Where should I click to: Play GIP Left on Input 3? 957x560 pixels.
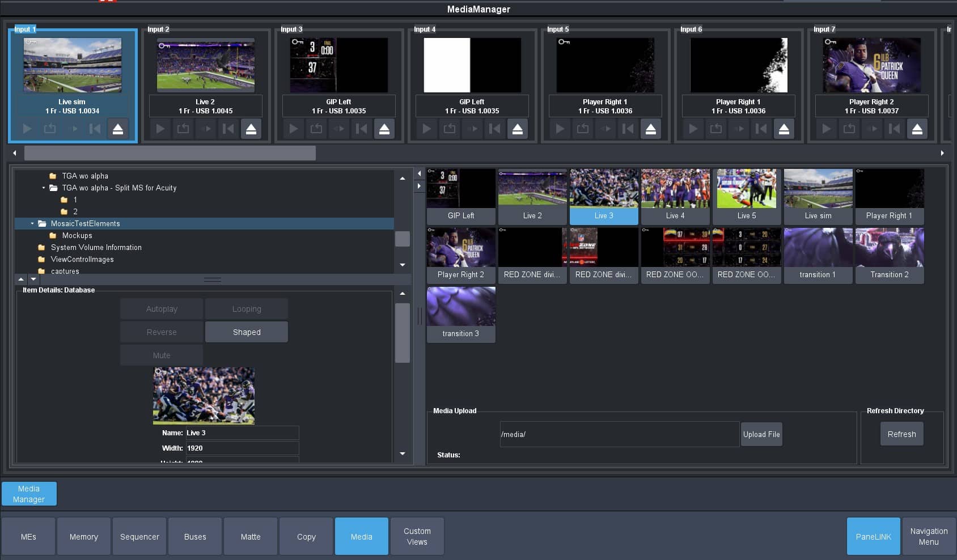(294, 129)
